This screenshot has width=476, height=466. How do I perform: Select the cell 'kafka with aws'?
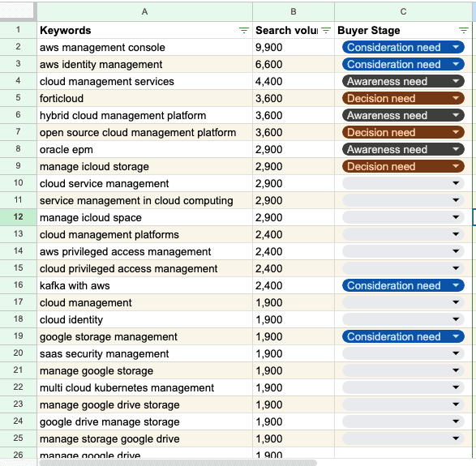[145, 285]
